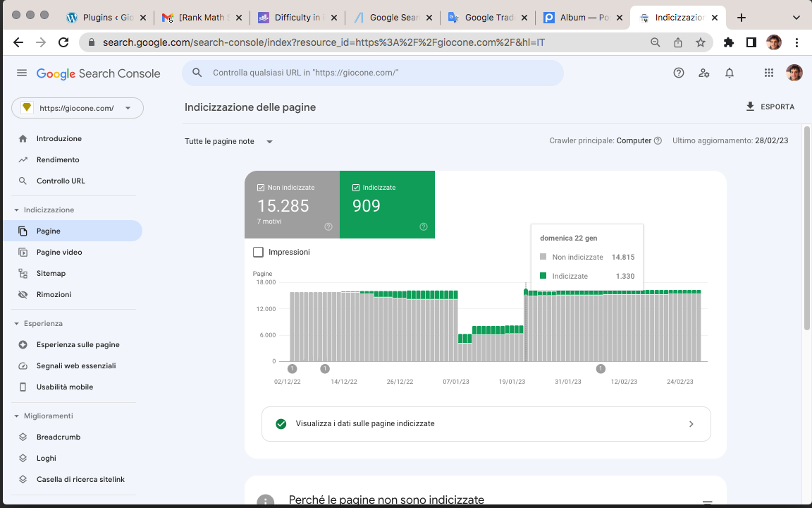This screenshot has width=812, height=508.
Task: Click help icon next to Crawler principale
Action: (x=658, y=140)
